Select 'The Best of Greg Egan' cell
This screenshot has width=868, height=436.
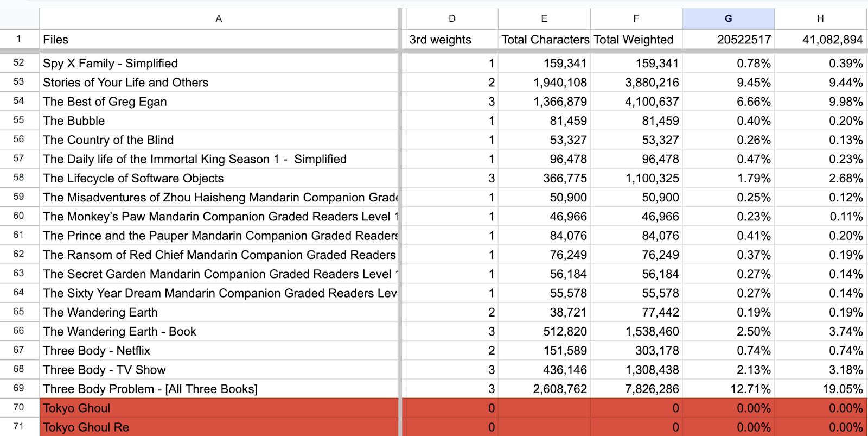(x=219, y=102)
